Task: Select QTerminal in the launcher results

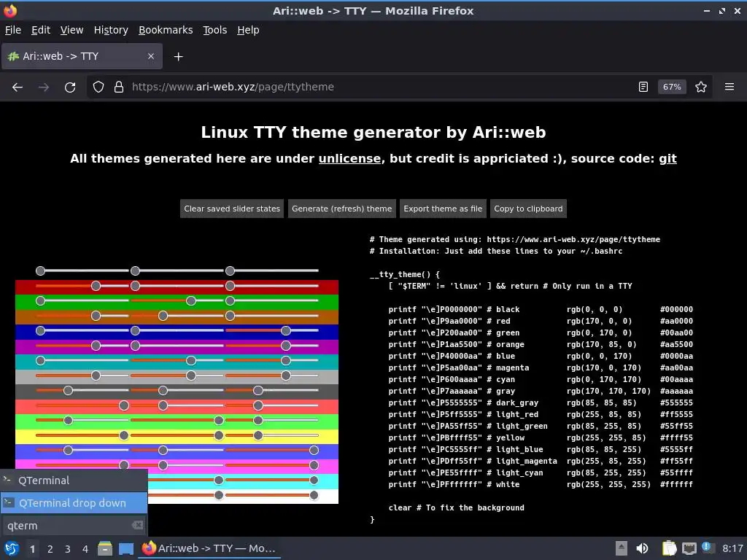Action: tap(74, 481)
